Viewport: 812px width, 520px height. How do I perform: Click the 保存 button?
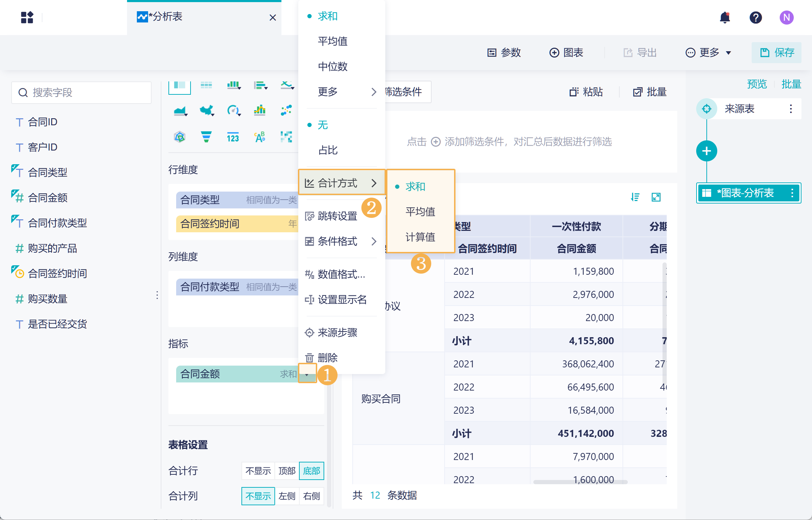pos(777,53)
